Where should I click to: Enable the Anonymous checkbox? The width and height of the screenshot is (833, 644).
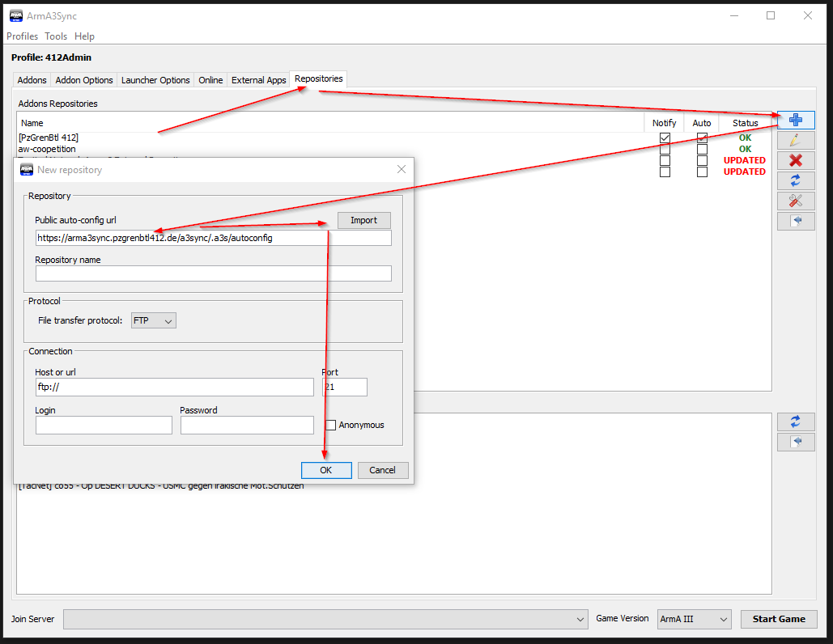click(330, 425)
